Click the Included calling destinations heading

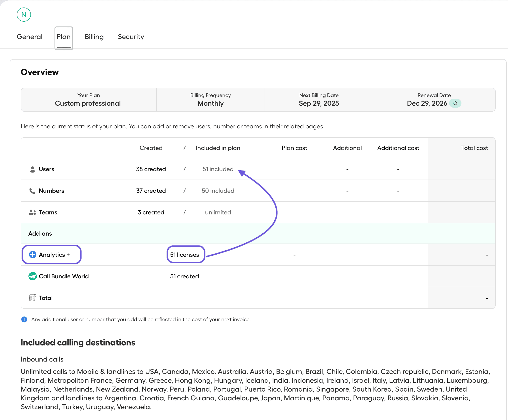tap(78, 342)
